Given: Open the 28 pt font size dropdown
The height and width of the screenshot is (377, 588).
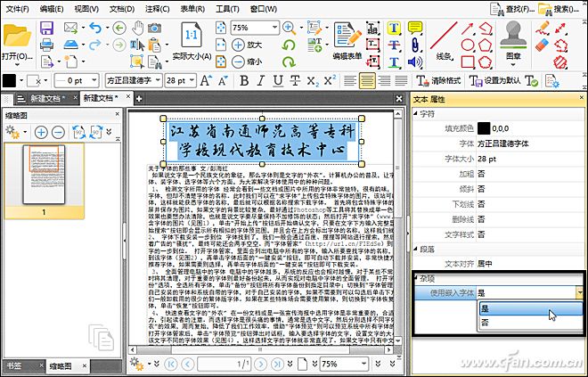Looking at the screenshot, I should [x=192, y=80].
